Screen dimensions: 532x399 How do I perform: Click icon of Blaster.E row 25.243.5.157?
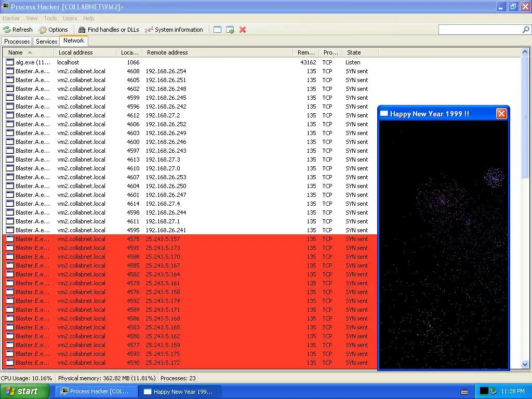point(10,239)
